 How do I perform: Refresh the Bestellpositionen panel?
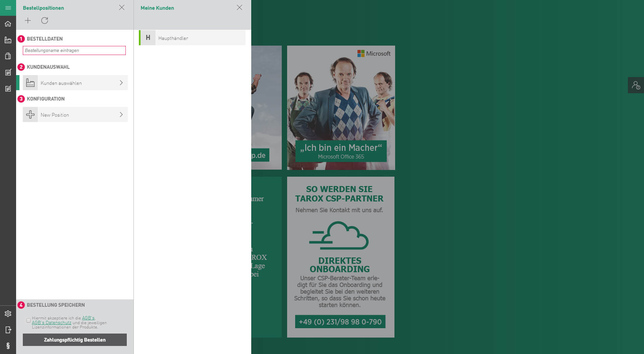tap(45, 20)
